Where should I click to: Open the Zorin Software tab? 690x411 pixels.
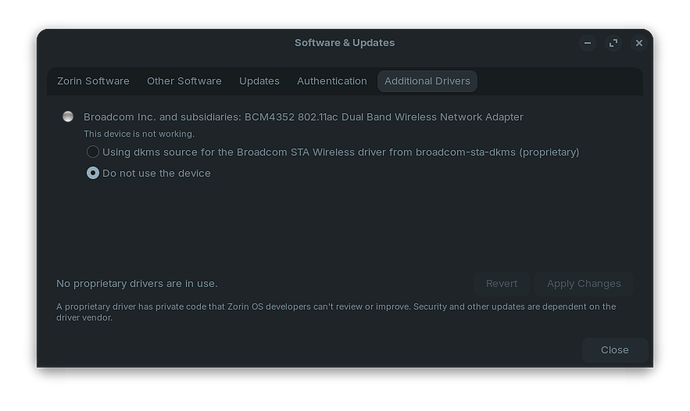tap(92, 81)
